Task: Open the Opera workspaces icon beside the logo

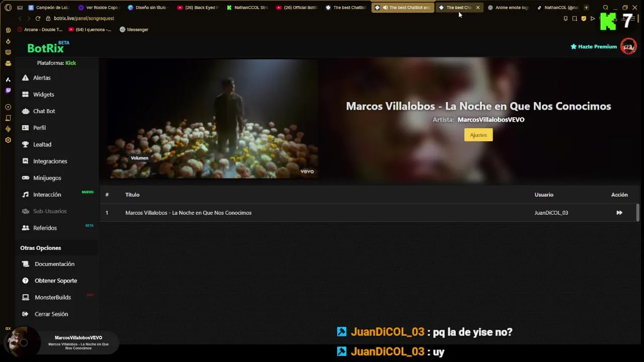Action: (x=20, y=8)
